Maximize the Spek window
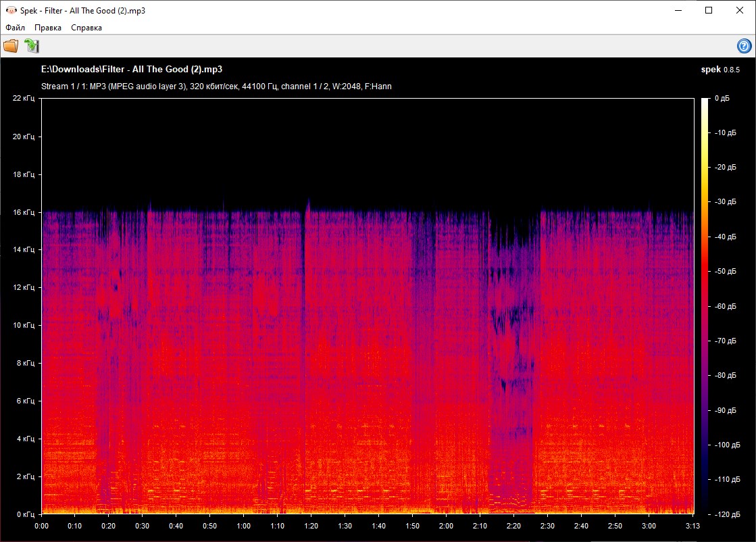 [708, 11]
